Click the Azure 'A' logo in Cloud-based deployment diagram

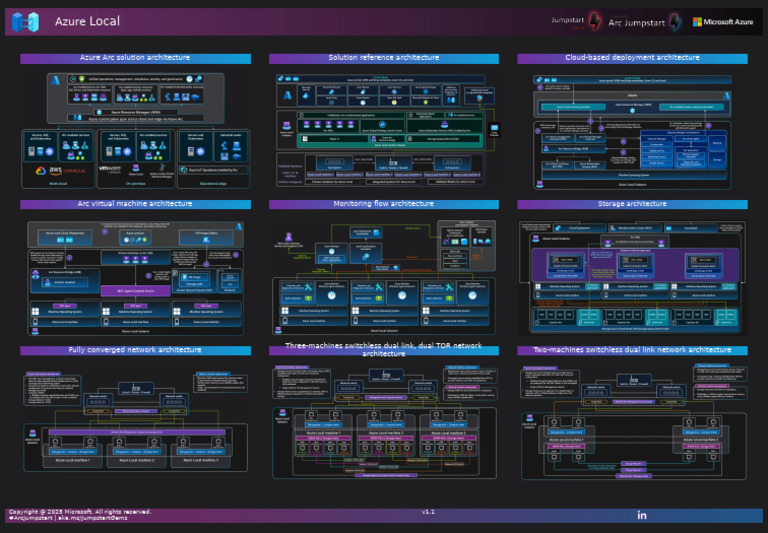[x=726, y=96]
